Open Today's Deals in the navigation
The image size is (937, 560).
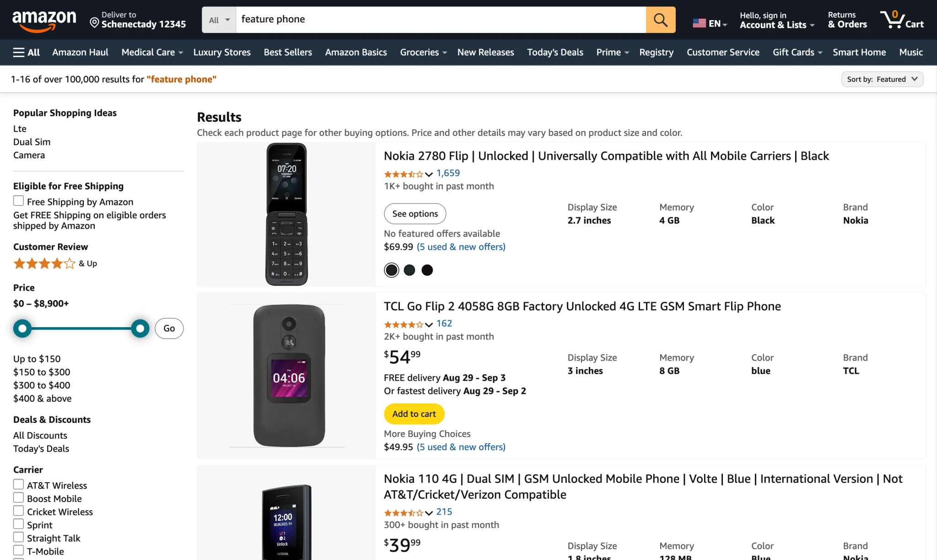tap(555, 52)
